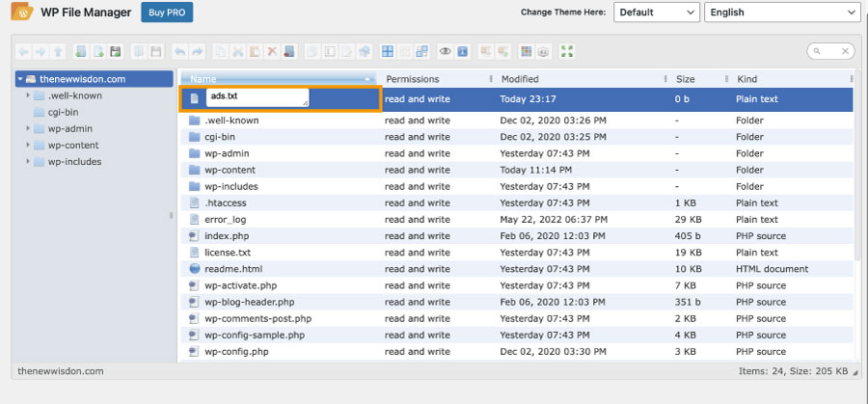Sort by the Kind column header
868x404 pixels.
792,79
